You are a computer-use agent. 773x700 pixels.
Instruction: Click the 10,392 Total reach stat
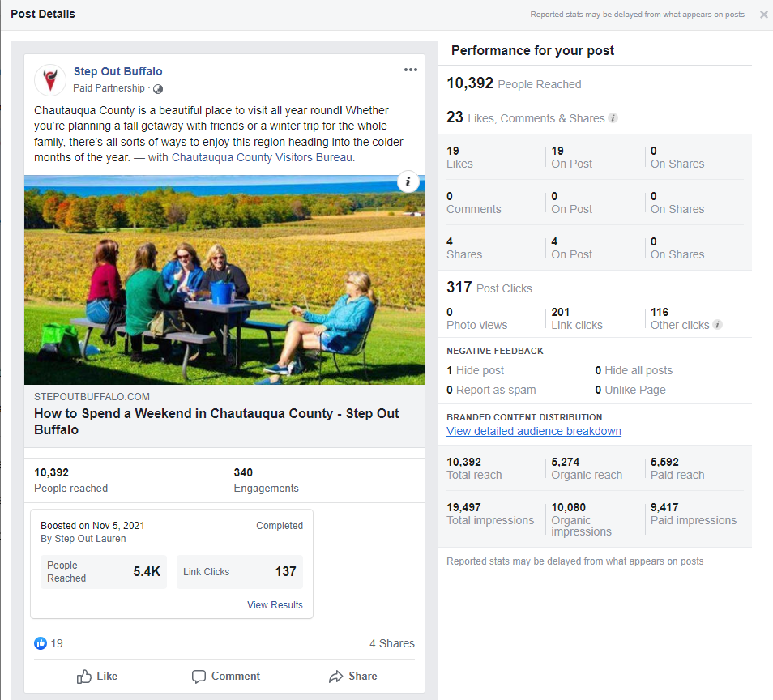474,468
